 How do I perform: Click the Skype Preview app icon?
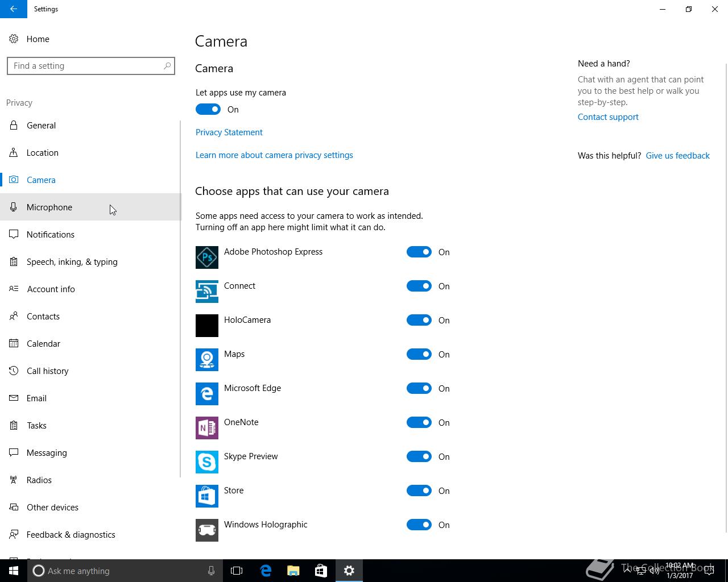pyautogui.click(x=207, y=462)
